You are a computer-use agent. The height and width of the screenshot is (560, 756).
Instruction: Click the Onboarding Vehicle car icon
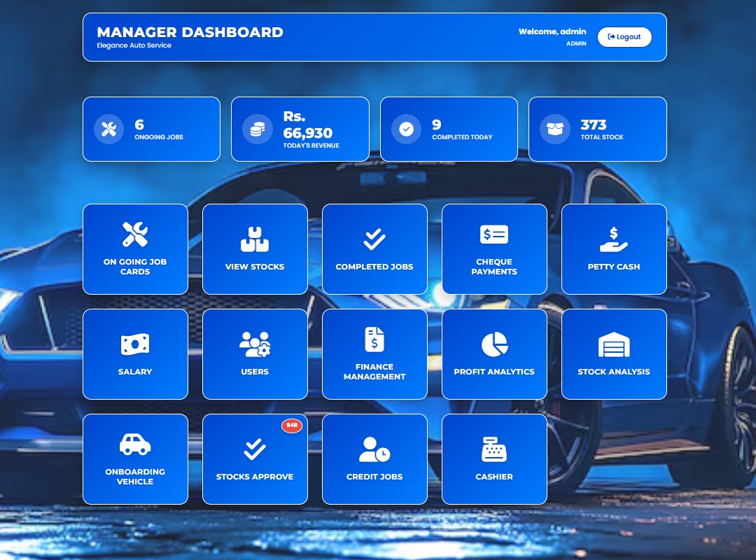tap(135, 444)
